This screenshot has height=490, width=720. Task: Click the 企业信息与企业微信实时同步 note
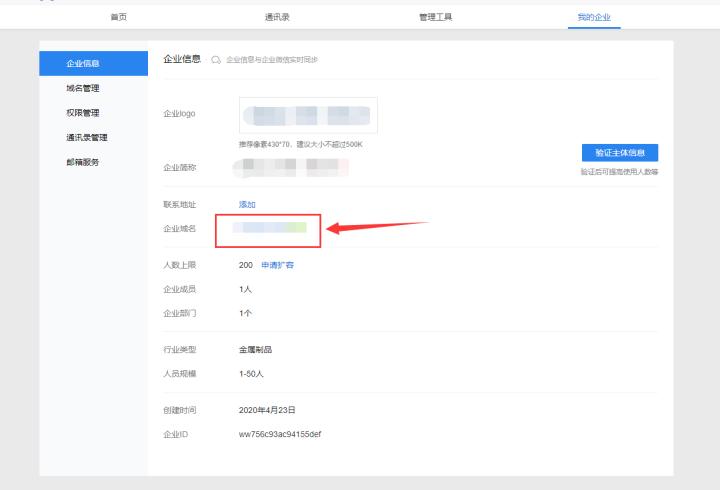pyautogui.click(x=272, y=60)
